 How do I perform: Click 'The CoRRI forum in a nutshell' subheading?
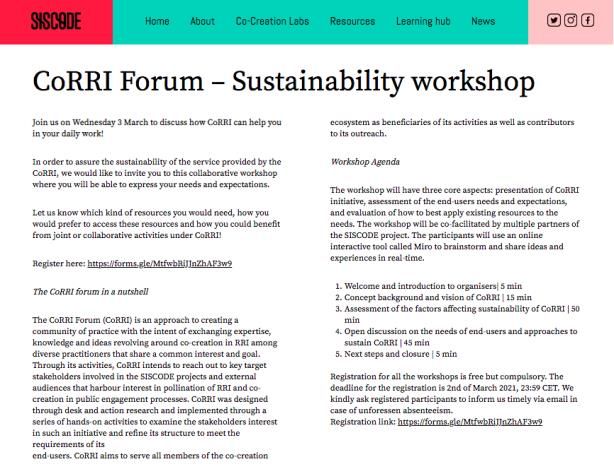(x=90, y=292)
